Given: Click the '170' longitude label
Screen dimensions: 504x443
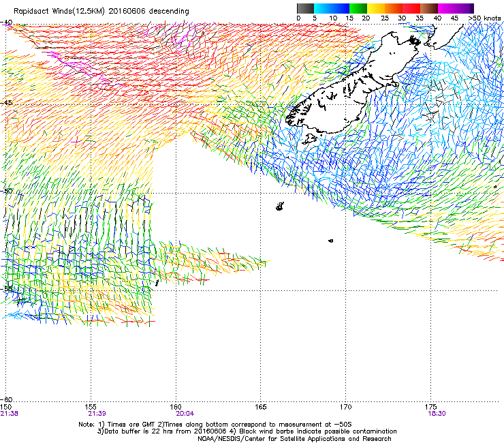Looking at the screenshot, I should pyautogui.click(x=345, y=407).
